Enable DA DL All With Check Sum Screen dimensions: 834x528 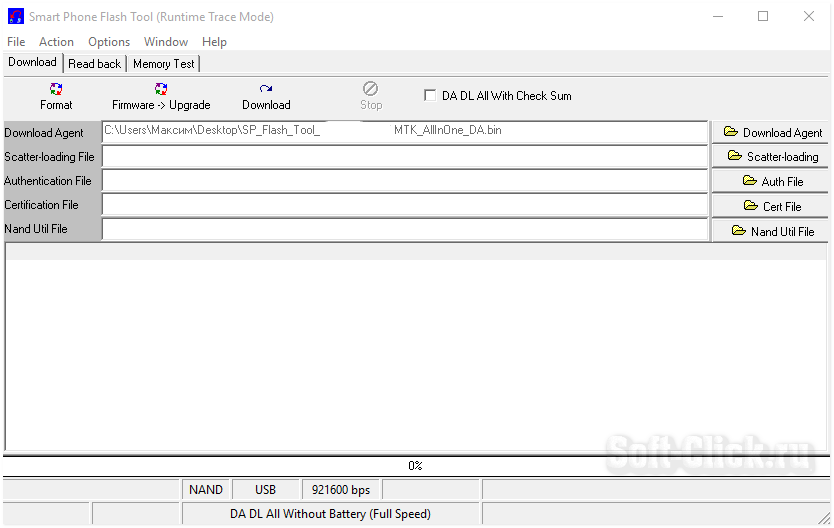[x=430, y=96]
